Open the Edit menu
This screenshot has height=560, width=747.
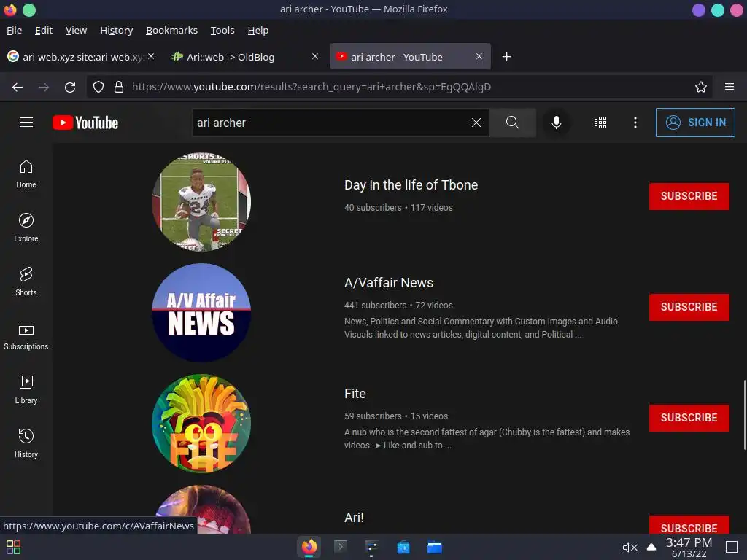point(44,30)
